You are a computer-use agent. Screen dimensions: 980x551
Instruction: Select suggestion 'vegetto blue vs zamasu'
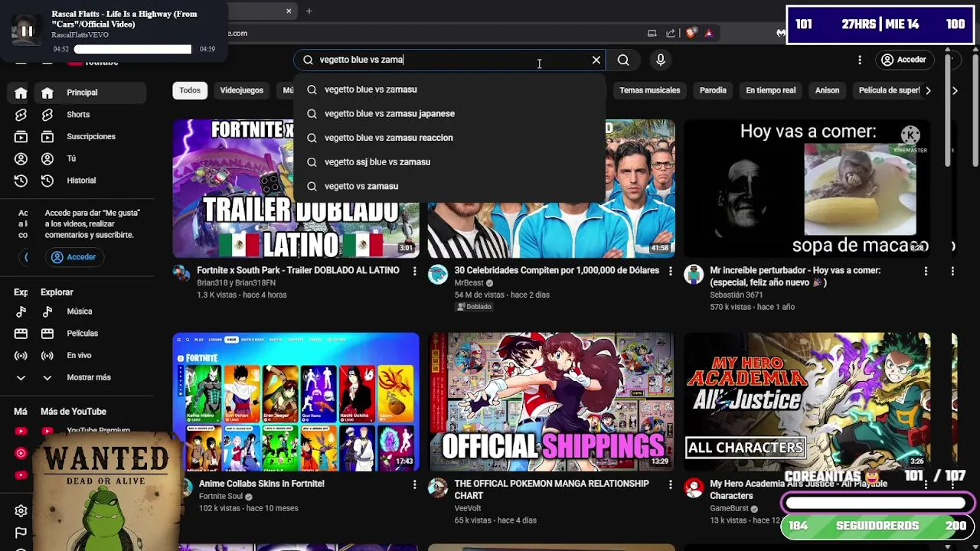point(449,90)
